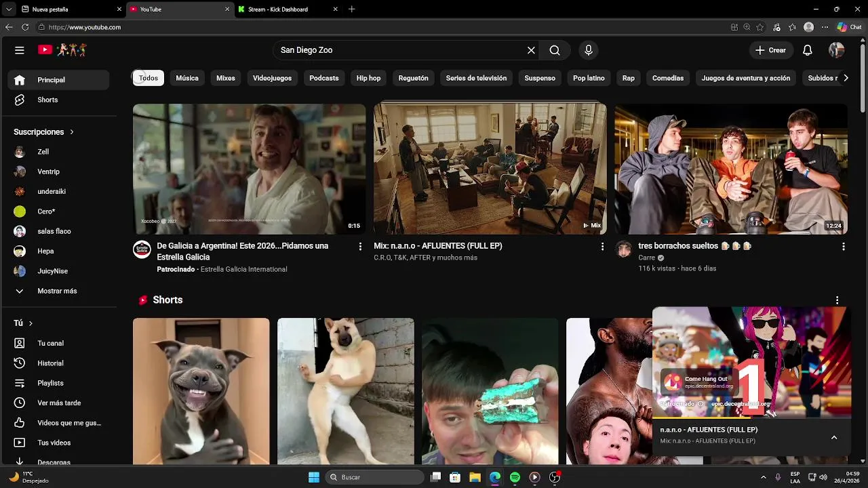This screenshot has height=488, width=868.
Task: Open tres borrachos sueltos thumbnail
Action: click(731, 169)
